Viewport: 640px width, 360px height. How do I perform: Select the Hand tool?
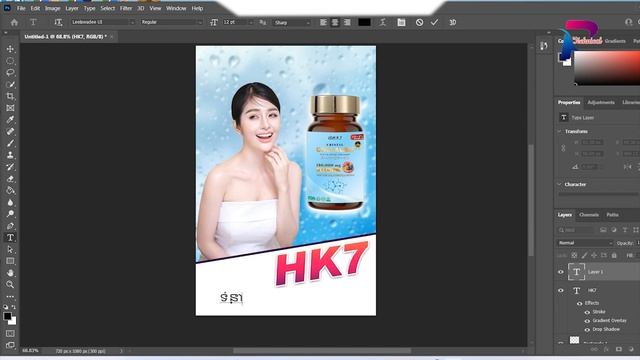(10, 273)
